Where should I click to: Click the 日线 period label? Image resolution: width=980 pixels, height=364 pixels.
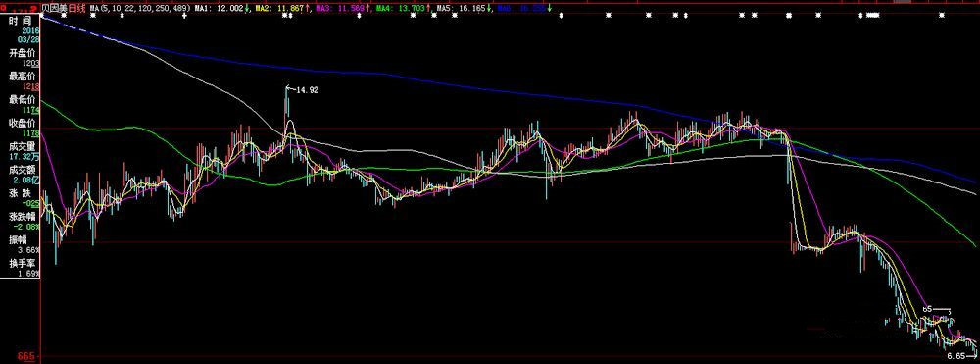click(x=75, y=8)
